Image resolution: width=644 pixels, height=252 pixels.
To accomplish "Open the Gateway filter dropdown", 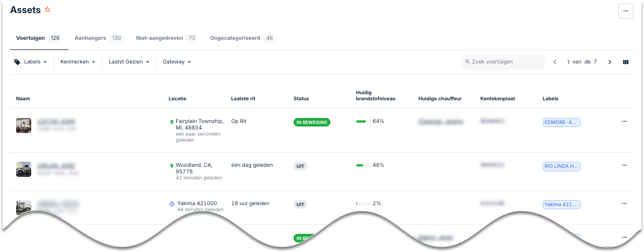I will [177, 62].
